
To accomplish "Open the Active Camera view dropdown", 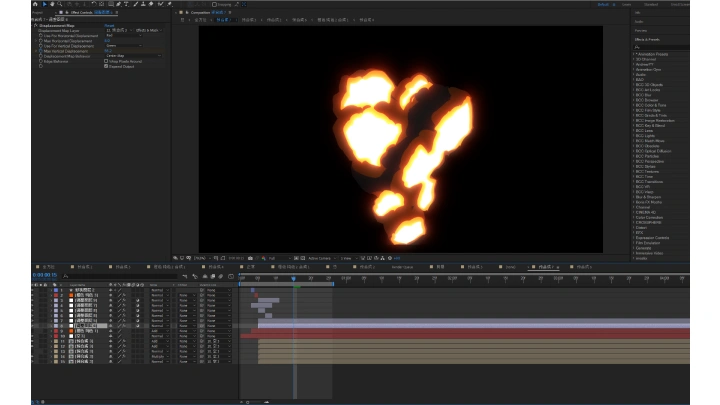I will pos(322,258).
